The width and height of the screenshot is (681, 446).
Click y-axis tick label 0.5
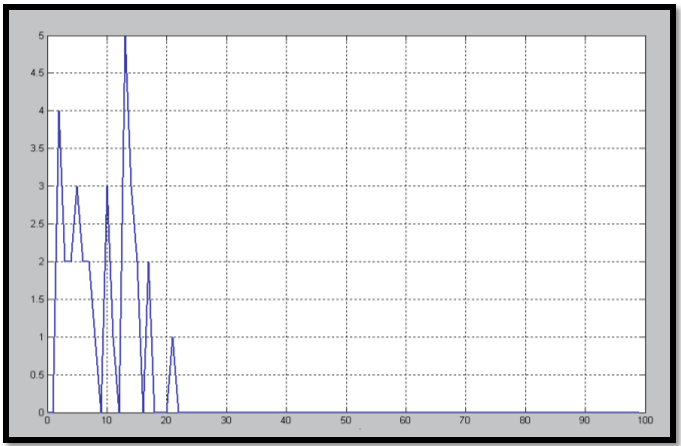coord(36,375)
